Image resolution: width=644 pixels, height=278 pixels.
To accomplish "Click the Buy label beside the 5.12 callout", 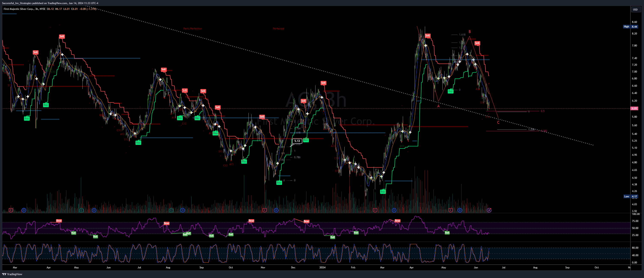I will 306,140.
